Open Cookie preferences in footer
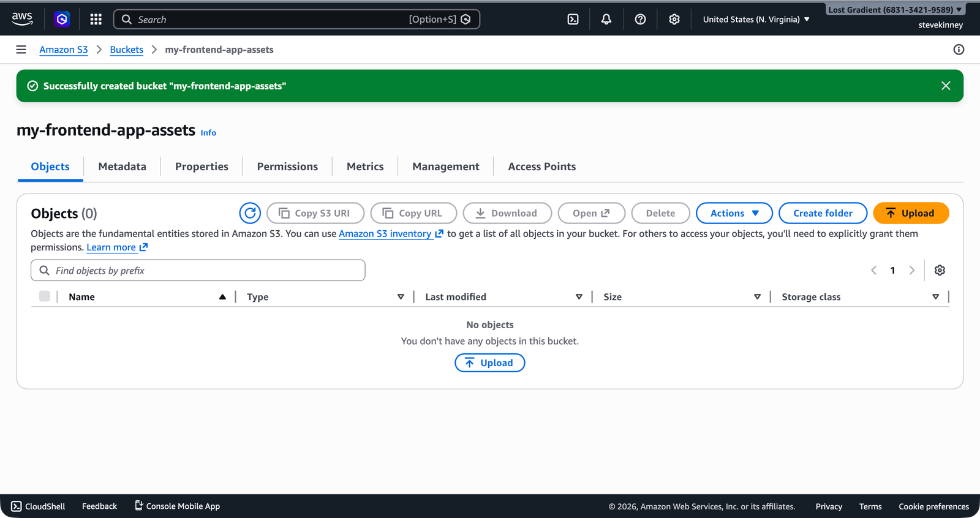 click(933, 506)
